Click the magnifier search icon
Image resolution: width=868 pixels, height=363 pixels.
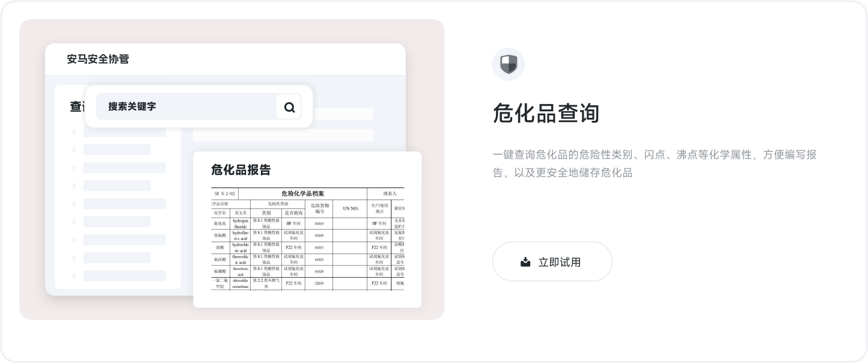click(289, 106)
